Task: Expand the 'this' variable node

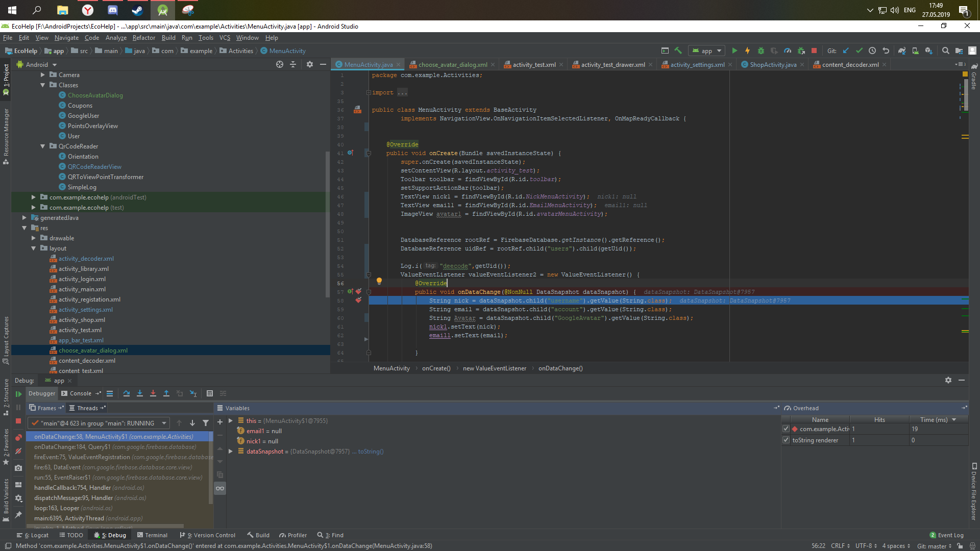Action: point(231,421)
